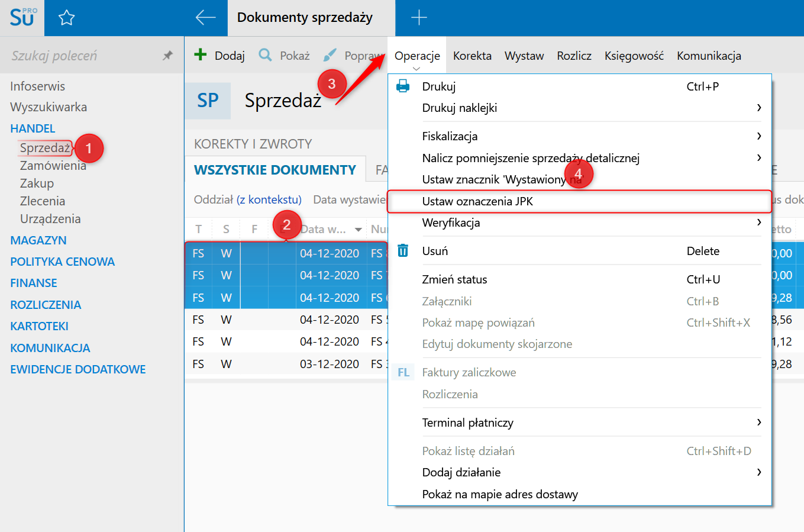Screen dimensions: 804x532
Task: Expand the Drukuj naklejki submenu arrow
Action: click(759, 108)
